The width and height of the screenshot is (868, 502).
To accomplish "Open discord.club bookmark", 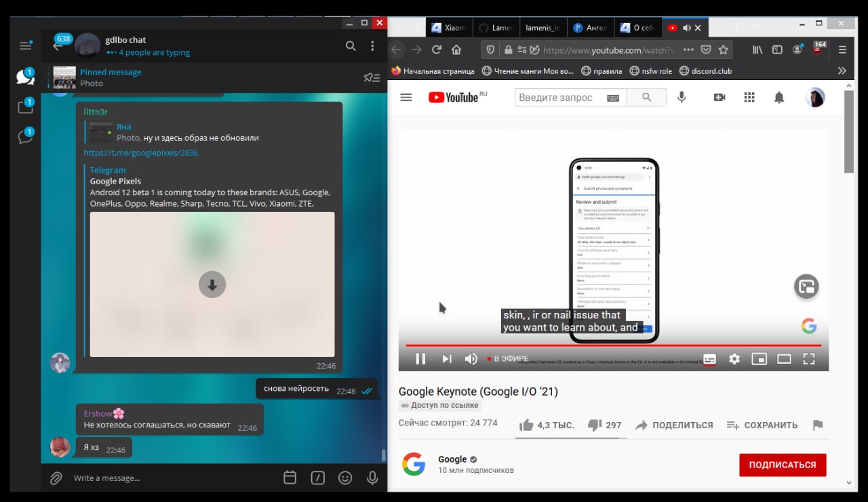I will click(x=705, y=70).
